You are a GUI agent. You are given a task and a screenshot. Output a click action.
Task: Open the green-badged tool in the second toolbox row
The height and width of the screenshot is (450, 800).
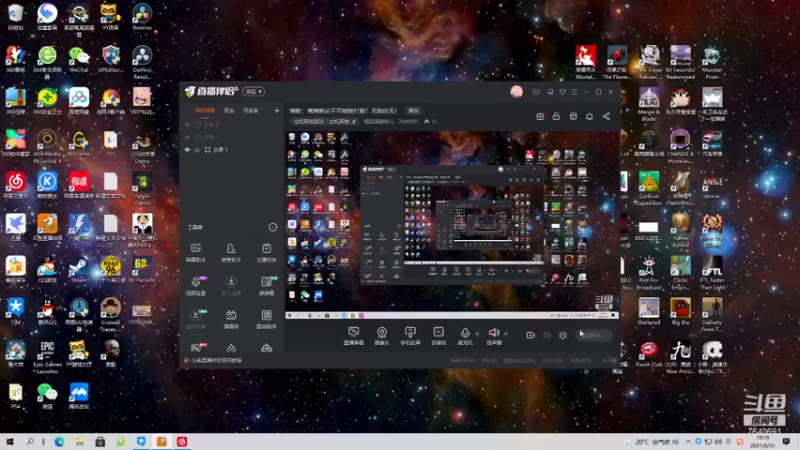tap(266, 286)
